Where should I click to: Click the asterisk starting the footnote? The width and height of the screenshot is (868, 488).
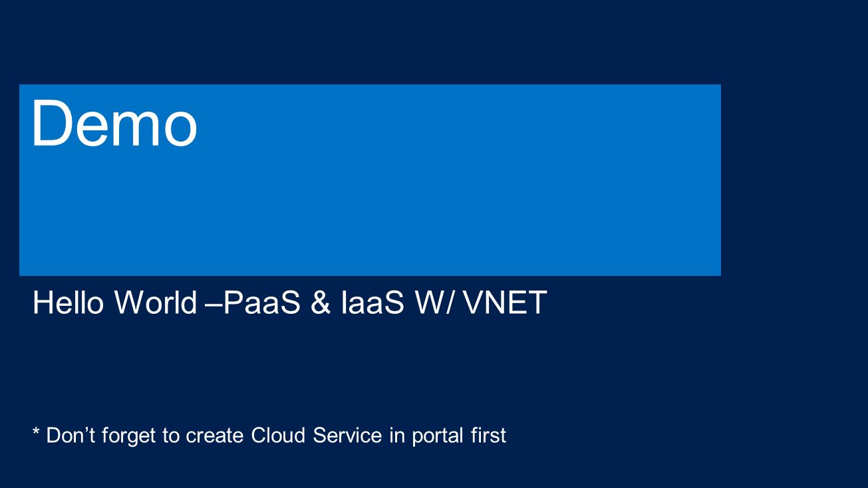37,432
